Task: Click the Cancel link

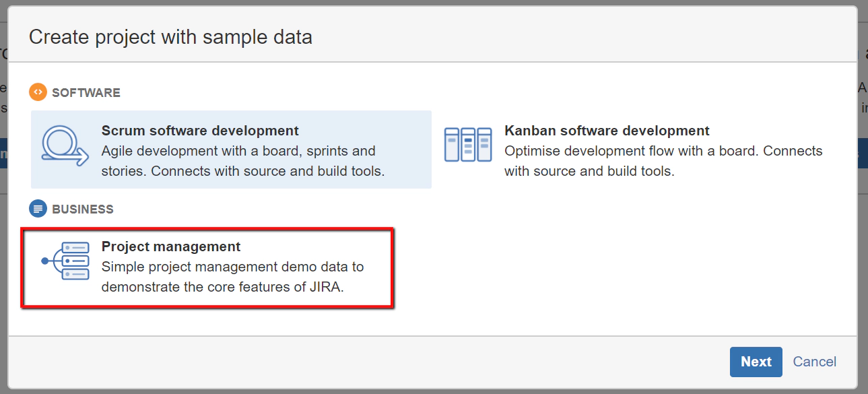Action: point(814,362)
